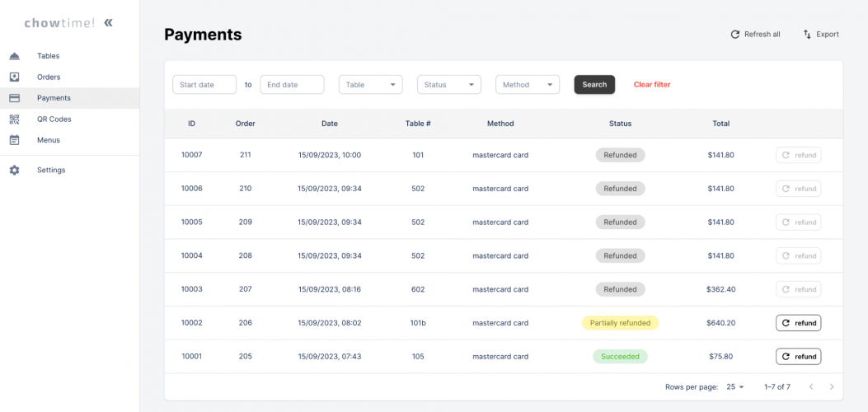Viewport: 868px width, 412px height.
Task: Click Refresh all
Action: [x=756, y=35]
